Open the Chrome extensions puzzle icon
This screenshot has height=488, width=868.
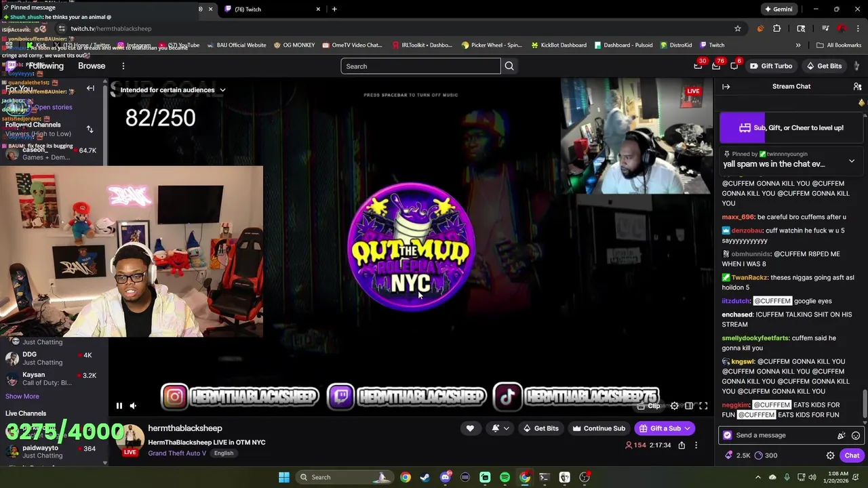pyautogui.click(x=777, y=28)
